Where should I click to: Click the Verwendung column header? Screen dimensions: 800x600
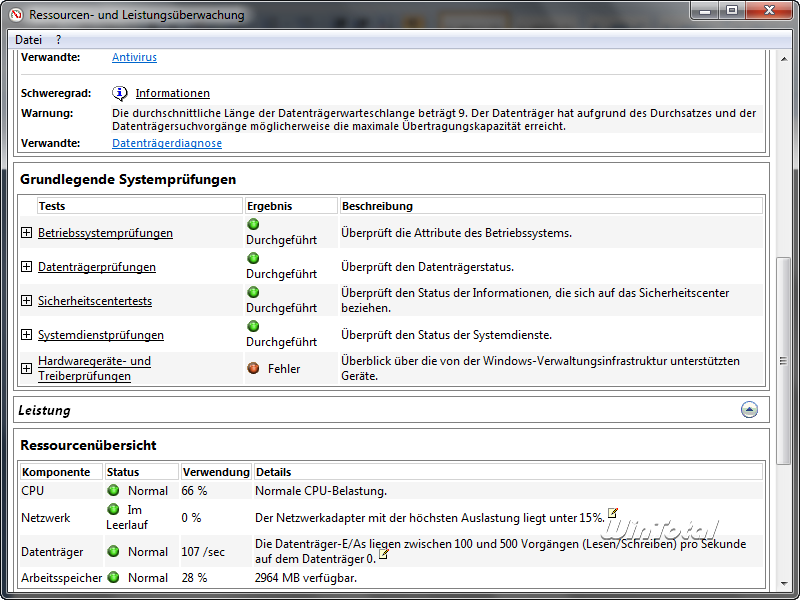coord(216,472)
